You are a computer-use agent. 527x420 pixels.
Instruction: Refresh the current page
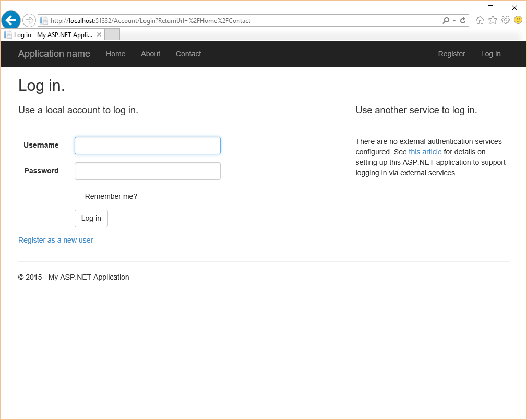[x=463, y=20]
